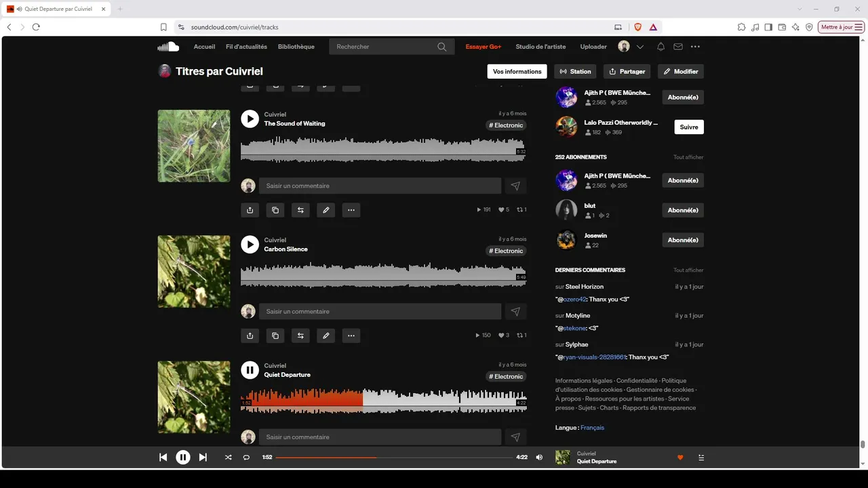Screen dimensions: 868x488
Task: Open Studio de l'artiste
Action: click(540, 47)
